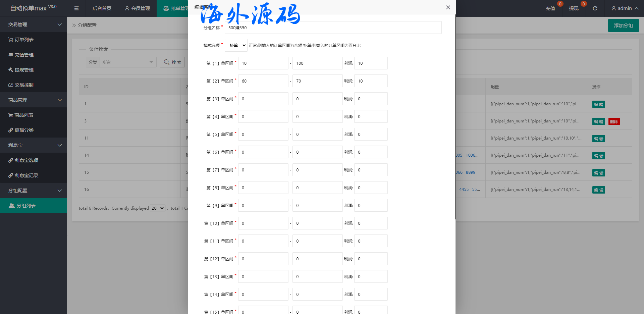Open 订单列表 with the cart icon
This screenshot has height=314, width=644.
point(21,40)
